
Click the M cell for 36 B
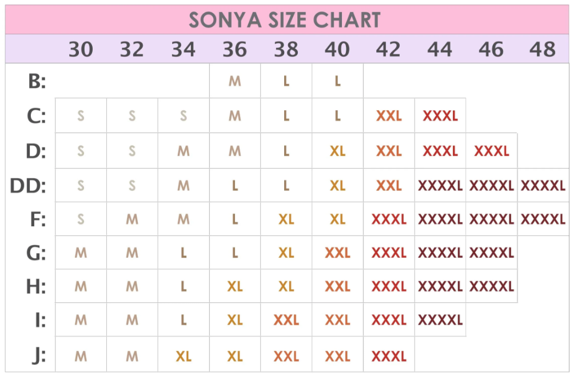pyautogui.click(x=235, y=81)
